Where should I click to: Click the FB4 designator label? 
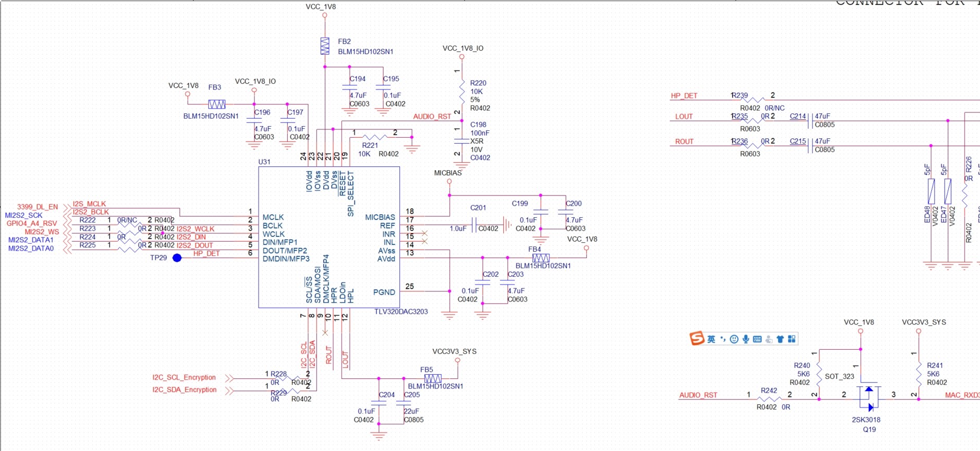[x=534, y=249]
